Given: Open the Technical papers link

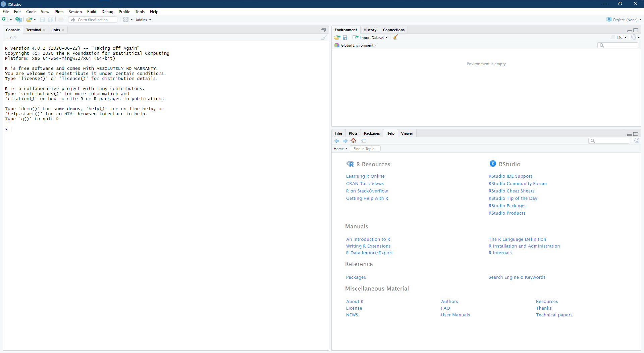Looking at the screenshot, I should point(554,315).
